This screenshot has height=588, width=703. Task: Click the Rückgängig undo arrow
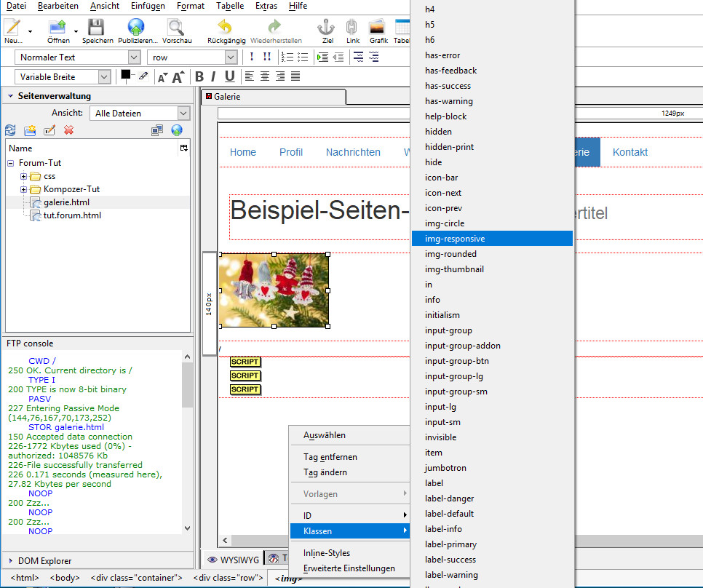226,28
